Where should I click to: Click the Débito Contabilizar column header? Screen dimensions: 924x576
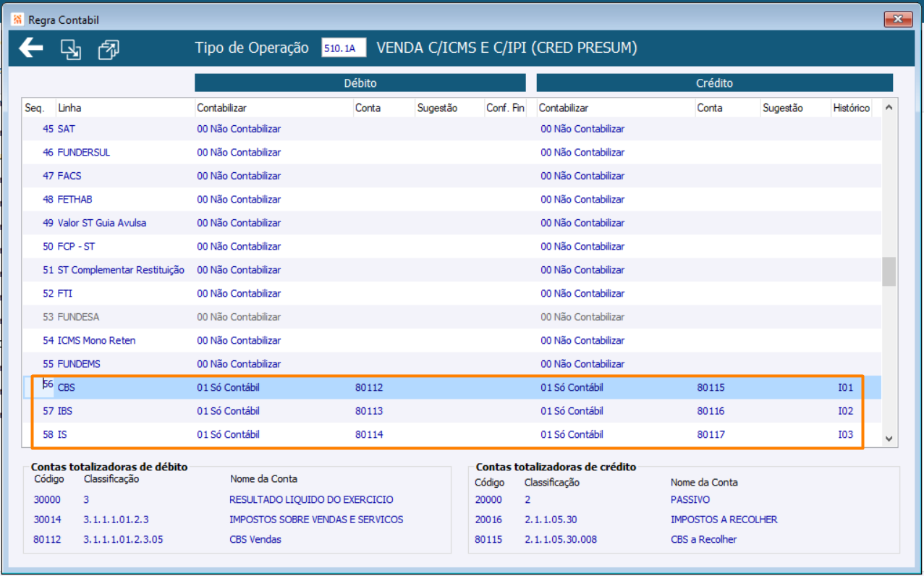221,108
